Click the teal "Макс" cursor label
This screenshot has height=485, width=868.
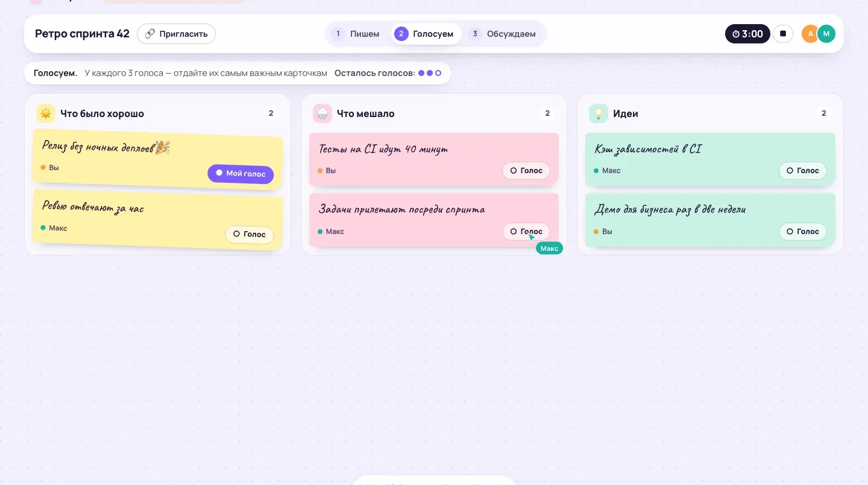pyautogui.click(x=549, y=249)
